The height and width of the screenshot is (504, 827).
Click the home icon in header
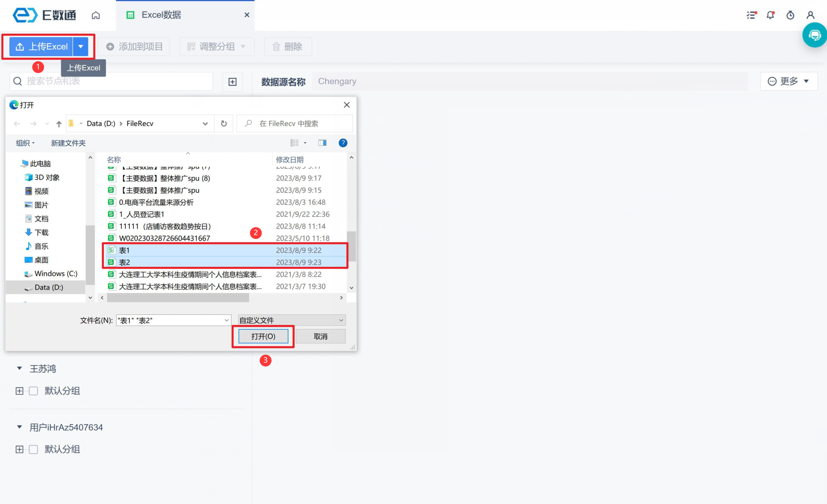[96, 15]
